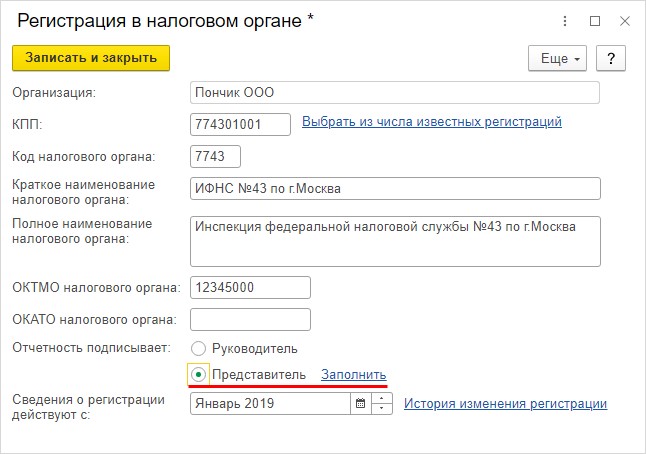The image size is (646, 454).
Task: Close the registration dialog with the X
Action: [x=625, y=21]
